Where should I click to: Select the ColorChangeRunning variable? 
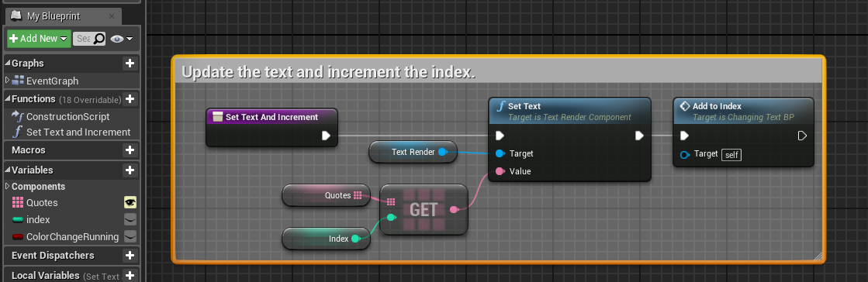coord(72,236)
